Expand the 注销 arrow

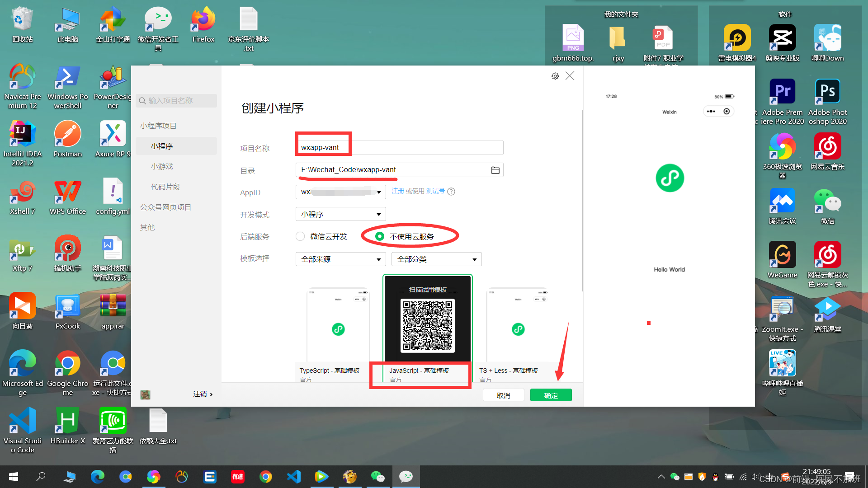pyautogui.click(x=211, y=394)
